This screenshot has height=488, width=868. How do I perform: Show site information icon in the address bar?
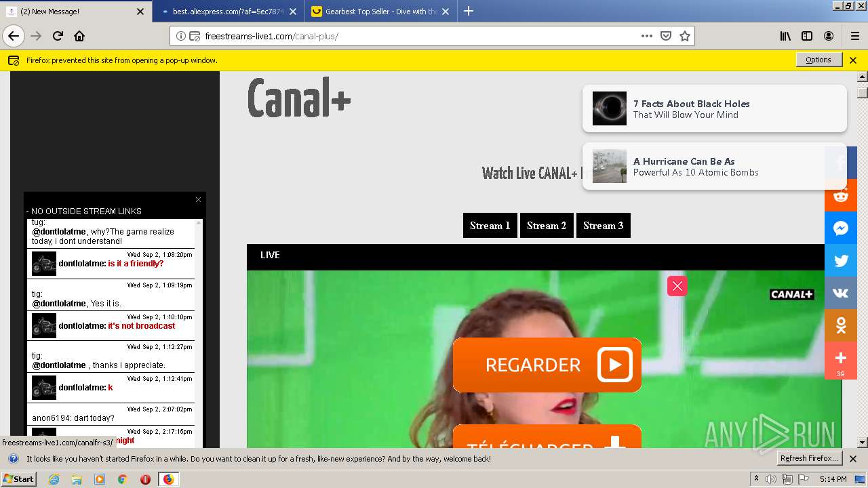click(181, 36)
